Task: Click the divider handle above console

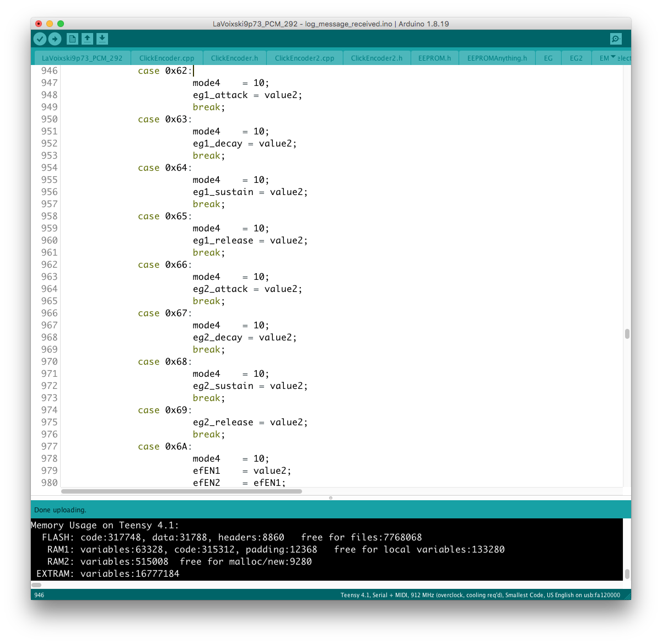Action: click(x=331, y=497)
